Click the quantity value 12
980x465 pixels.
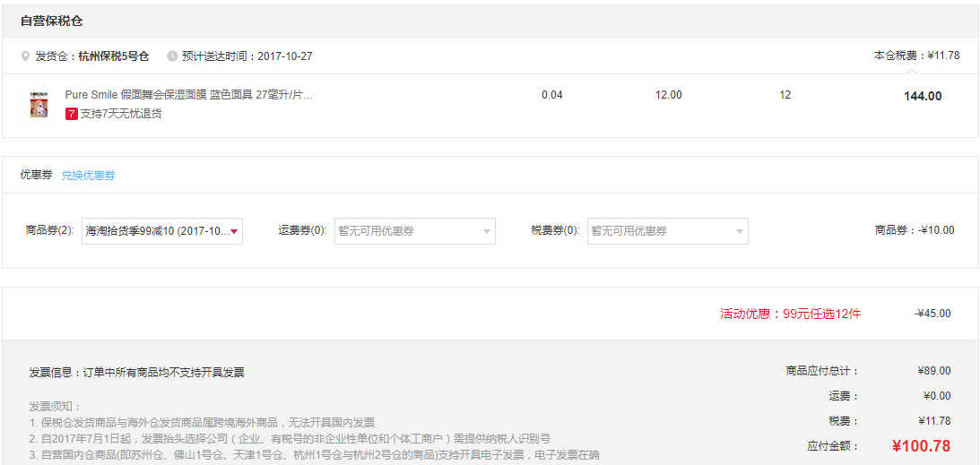pyautogui.click(x=785, y=95)
